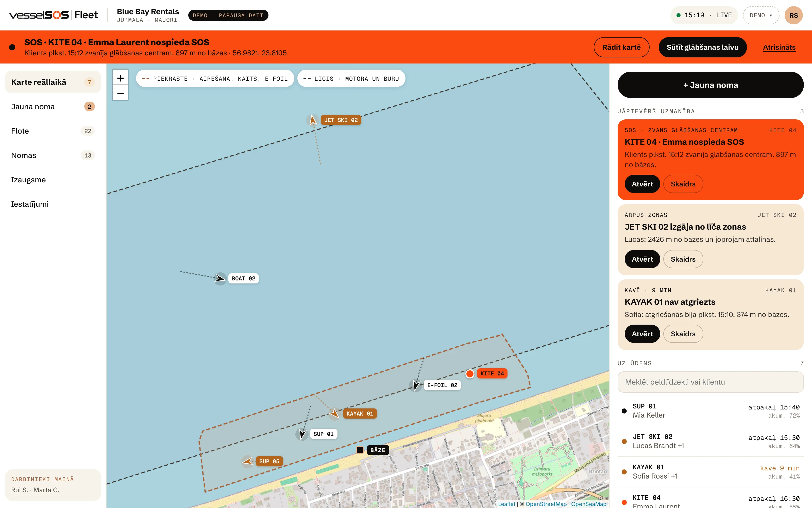Image resolution: width=812 pixels, height=508 pixels.
Task: Click Rādīt kartē in SOS banner
Action: (x=621, y=47)
